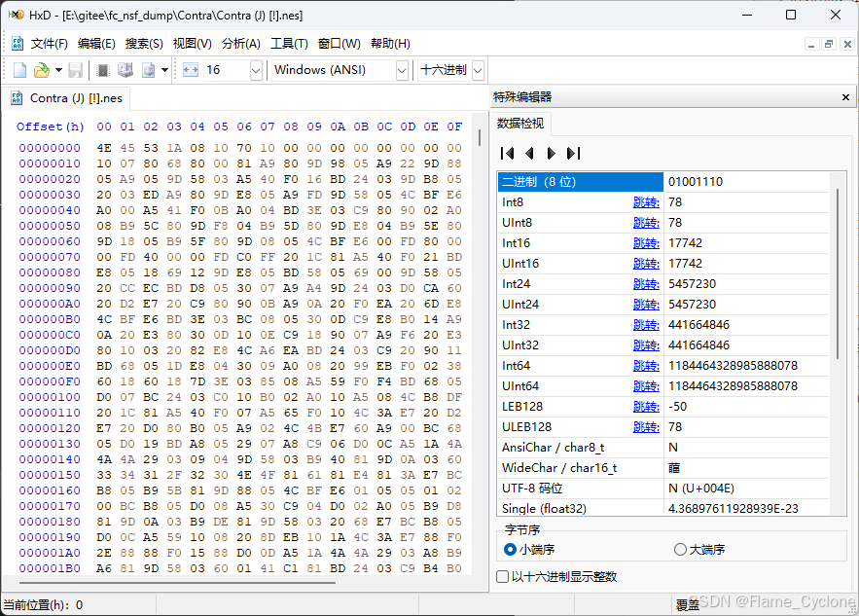Open the 十六进制 offset base dropdown
The width and height of the screenshot is (859, 616).
tap(478, 71)
